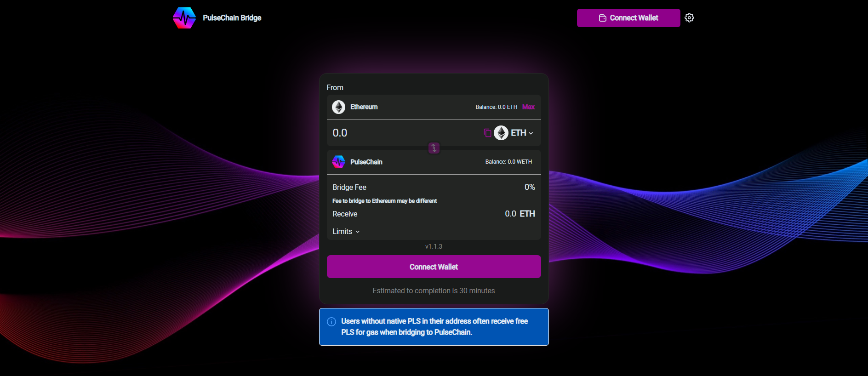Click the Max balance link
Viewport: 868px width, 376px height.
click(x=528, y=107)
